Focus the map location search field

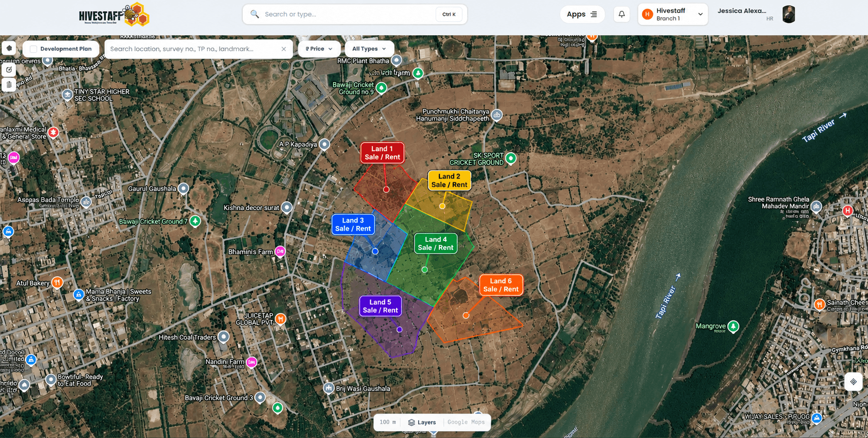click(198, 49)
